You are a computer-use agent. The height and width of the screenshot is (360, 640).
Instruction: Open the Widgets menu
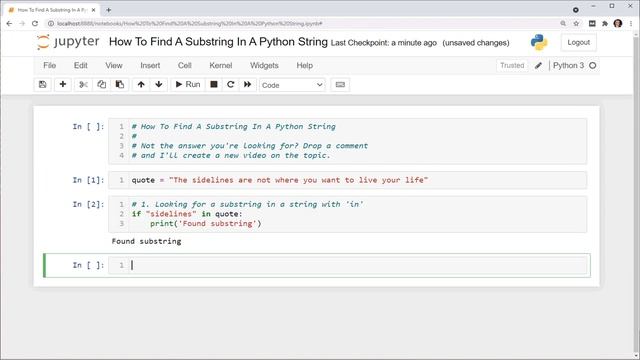tap(264, 65)
